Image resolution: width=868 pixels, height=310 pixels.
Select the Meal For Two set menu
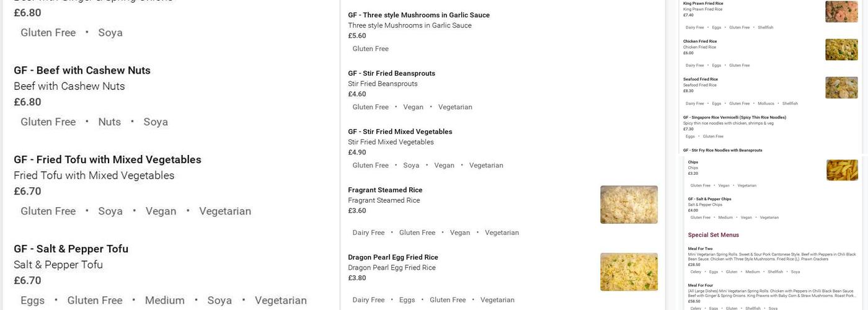pos(700,249)
